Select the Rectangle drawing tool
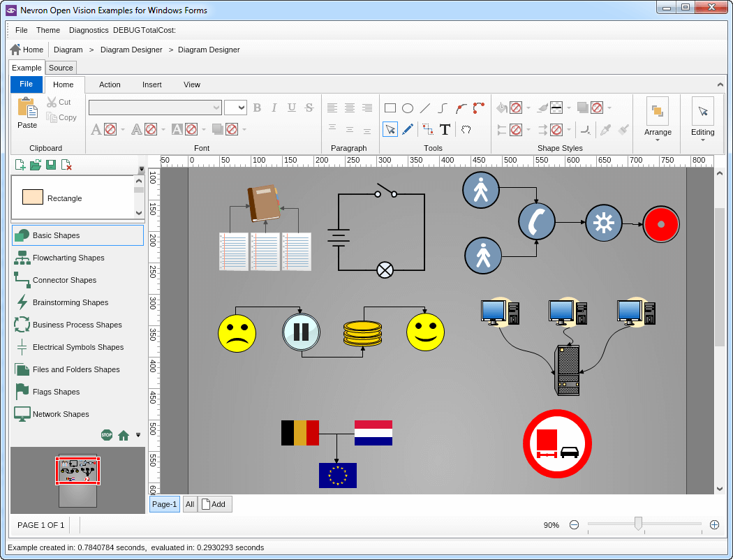The image size is (733, 560). pyautogui.click(x=390, y=108)
